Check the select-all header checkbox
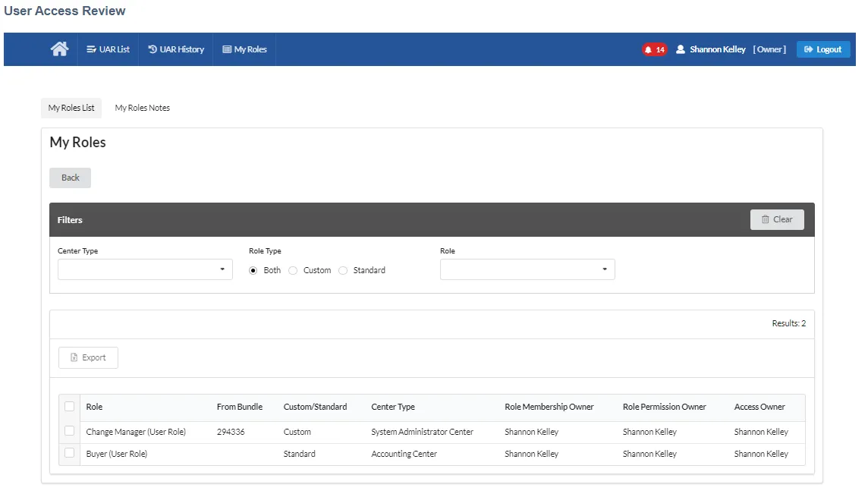 (69, 407)
